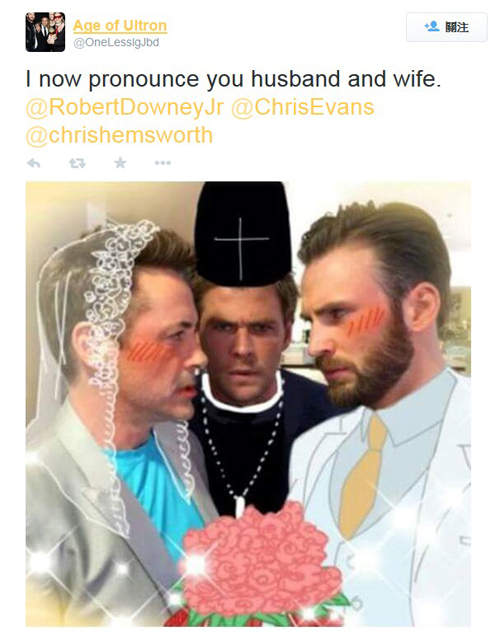This screenshot has height=635, width=500.
Task: Open the @ChrisEvans mention
Action: 303,107
